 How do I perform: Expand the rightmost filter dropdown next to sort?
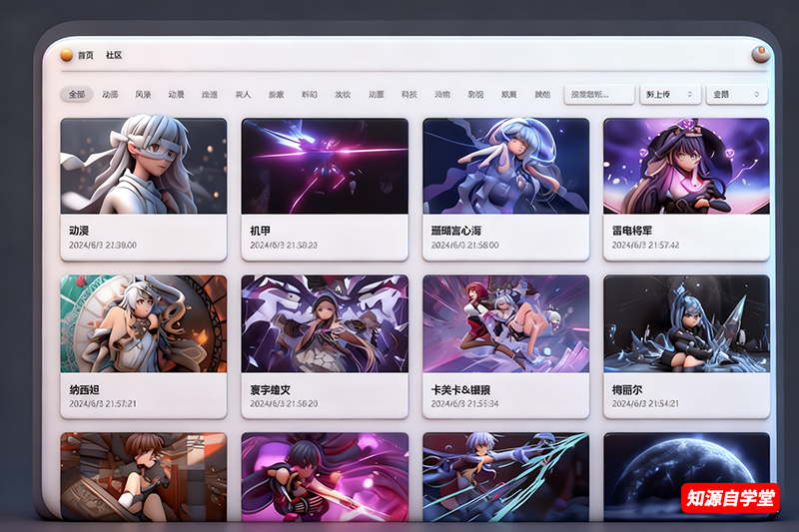tap(737, 94)
